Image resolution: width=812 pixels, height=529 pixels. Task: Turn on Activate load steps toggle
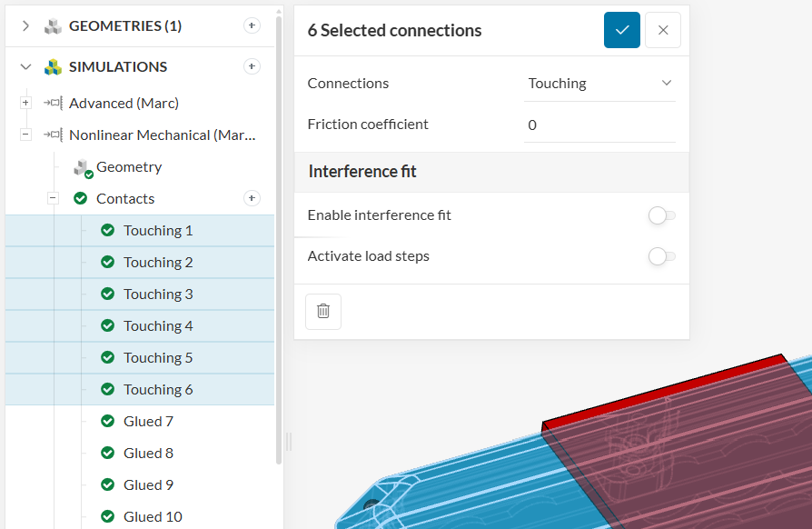661,256
